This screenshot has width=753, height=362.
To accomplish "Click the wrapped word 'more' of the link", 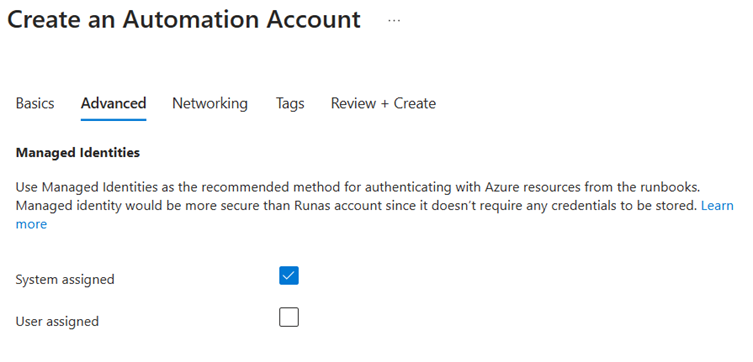I will tap(31, 224).
